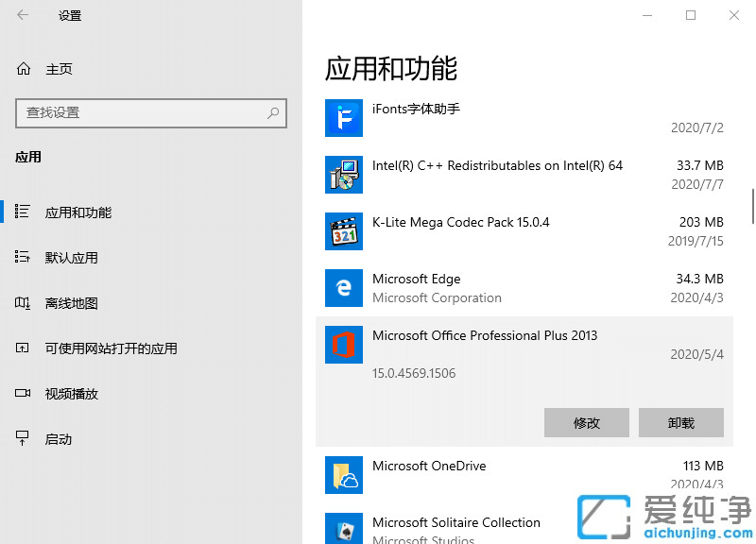The height and width of the screenshot is (544, 756).
Task: Click the 修改 button for Office
Action: pyautogui.click(x=586, y=422)
